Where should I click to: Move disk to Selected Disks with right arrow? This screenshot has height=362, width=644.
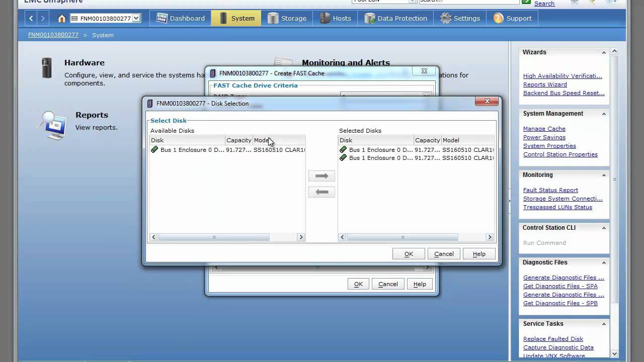pos(321,176)
